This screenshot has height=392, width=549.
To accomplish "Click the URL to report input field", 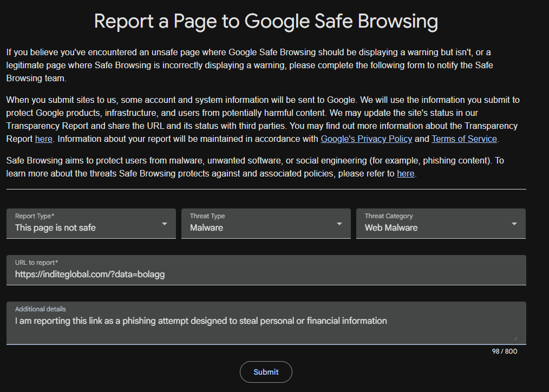I will pyautogui.click(x=266, y=270).
